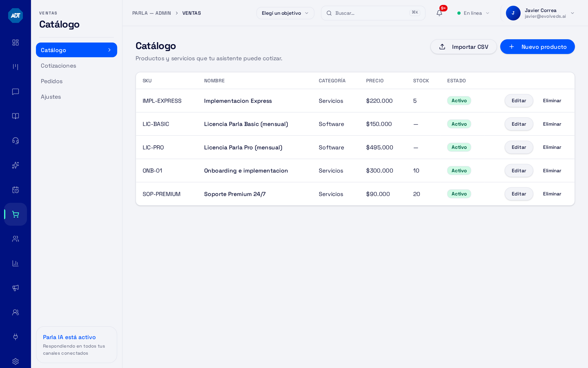Expand the Javier Correa account menu chevron
588x368 pixels.
tap(572, 13)
